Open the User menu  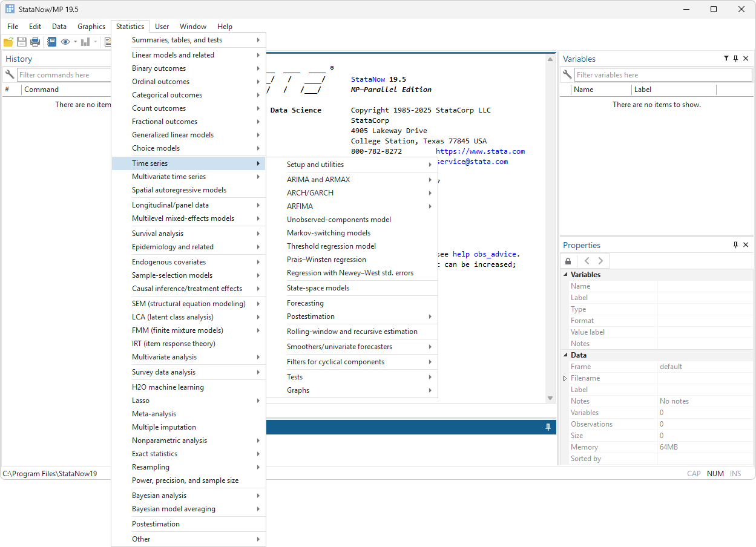coord(162,27)
